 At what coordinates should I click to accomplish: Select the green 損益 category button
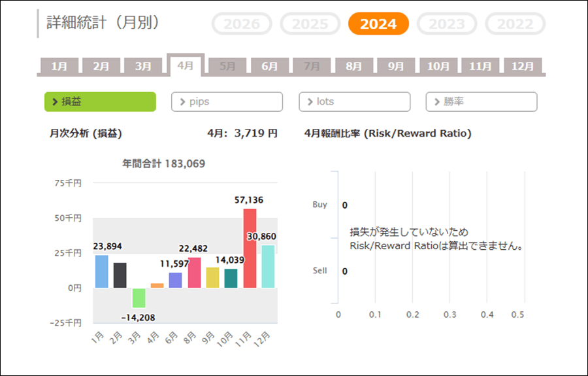pyautogui.click(x=100, y=102)
